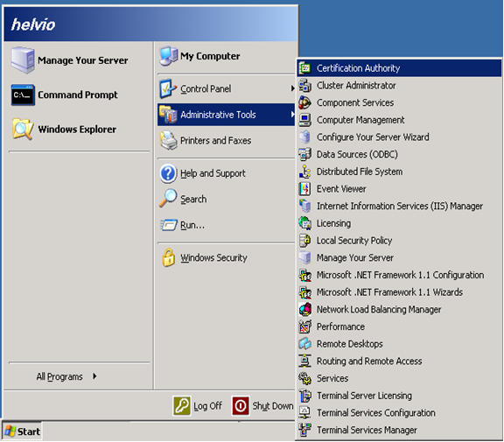Viewport: 504px width, 442px height.
Task: Open Certification Authority from the menu
Action: (399, 68)
